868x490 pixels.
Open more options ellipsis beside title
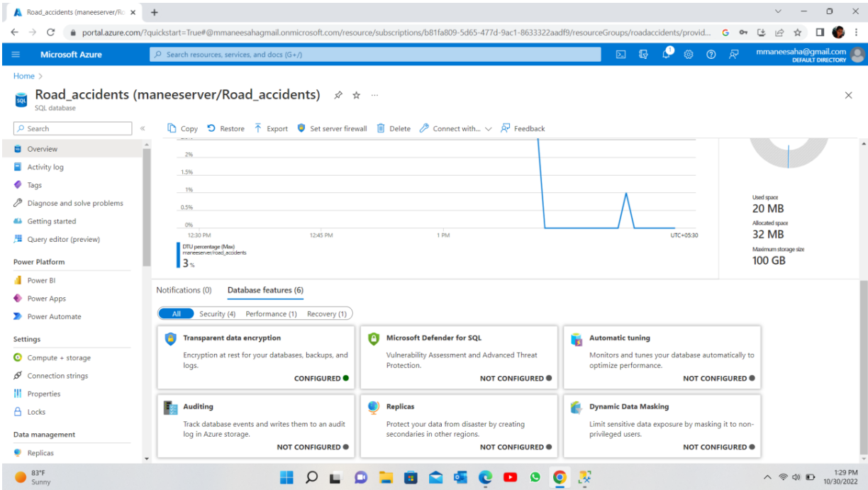374,95
